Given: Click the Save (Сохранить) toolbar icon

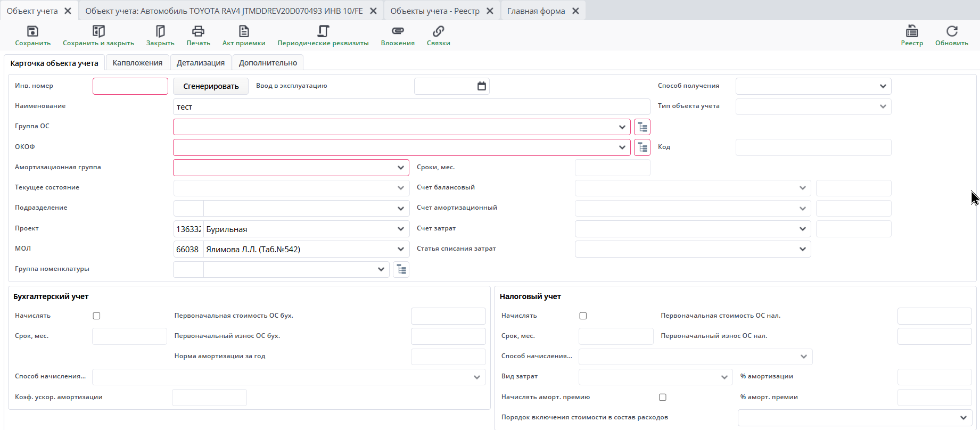Looking at the screenshot, I should (x=32, y=31).
